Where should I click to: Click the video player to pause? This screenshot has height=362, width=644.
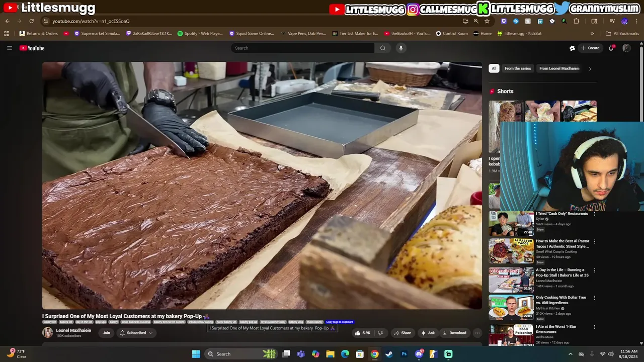(x=262, y=186)
